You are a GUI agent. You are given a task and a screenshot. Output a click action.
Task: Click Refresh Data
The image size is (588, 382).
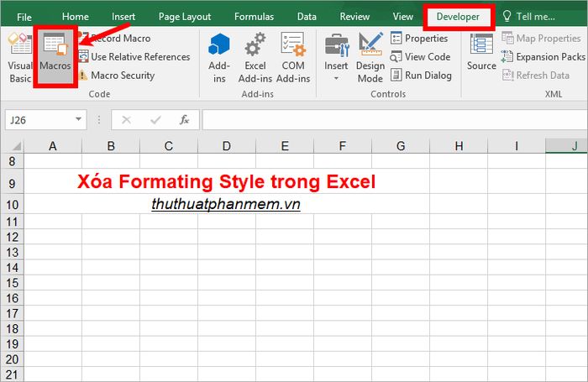point(536,76)
